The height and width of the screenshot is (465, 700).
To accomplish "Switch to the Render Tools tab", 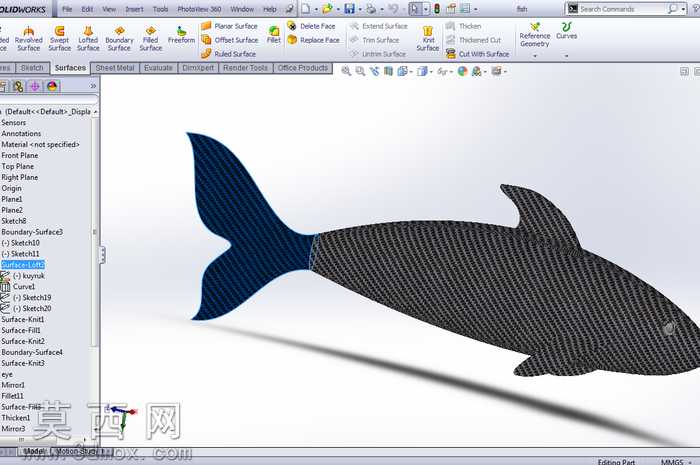I will (245, 68).
